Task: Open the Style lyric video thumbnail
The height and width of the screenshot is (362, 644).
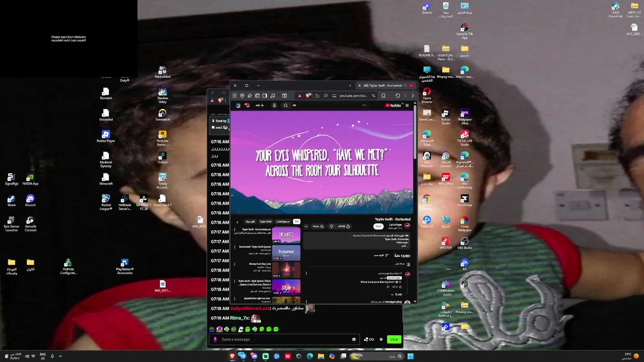Action: coord(286,288)
